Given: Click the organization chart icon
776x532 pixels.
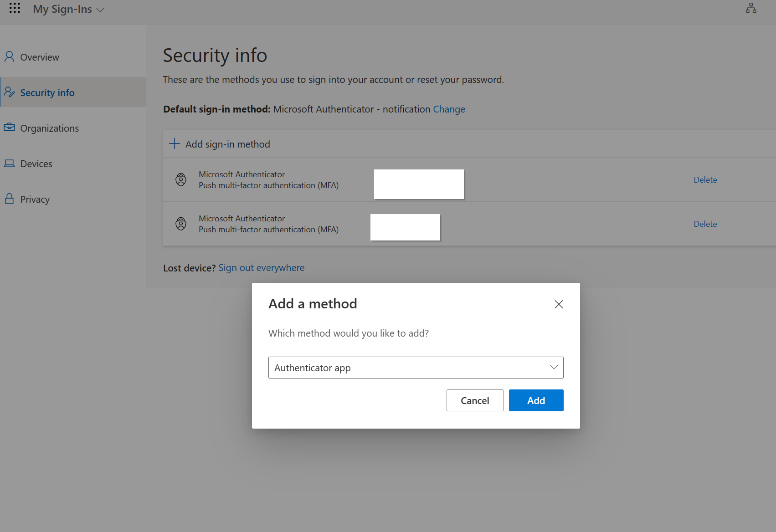Looking at the screenshot, I should [x=751, y=8].
